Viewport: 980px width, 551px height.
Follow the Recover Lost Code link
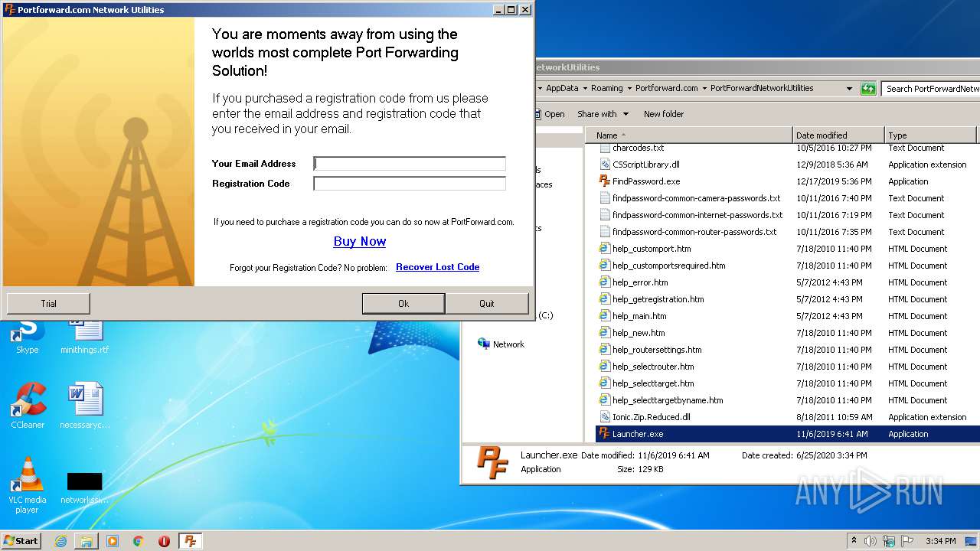point(437,267)
